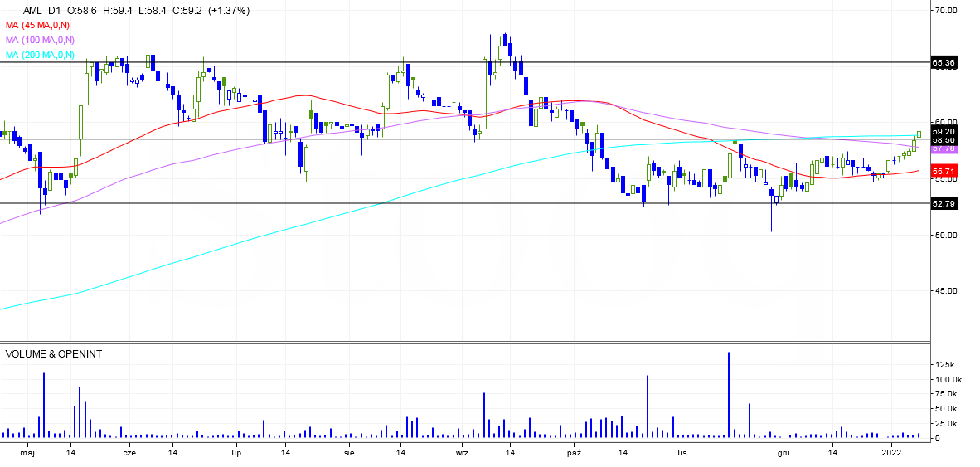Select the 'gru' month label on time axis
Screen dimensions: 980x467
pyautogui.click(x=783, y=453)
